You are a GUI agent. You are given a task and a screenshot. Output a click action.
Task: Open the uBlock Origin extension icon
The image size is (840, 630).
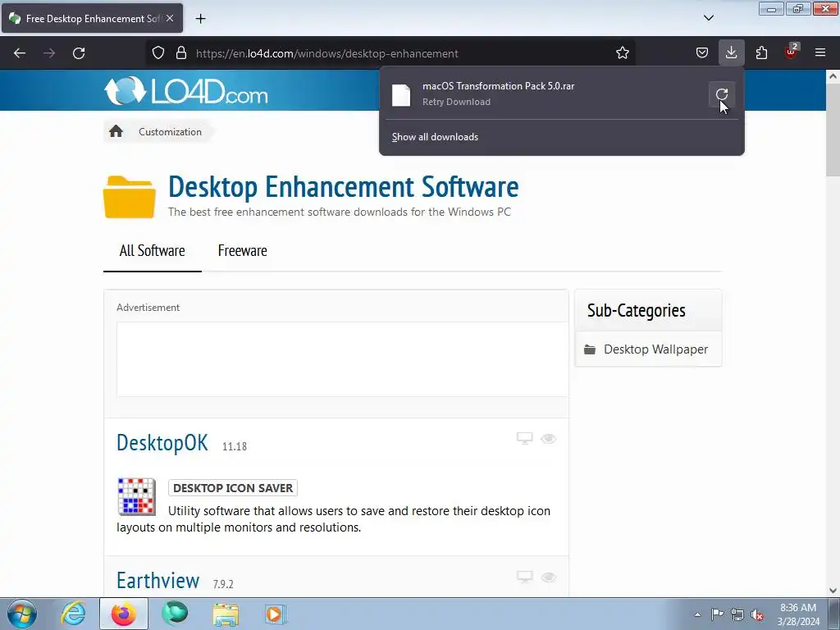click(x=792, y=52)
